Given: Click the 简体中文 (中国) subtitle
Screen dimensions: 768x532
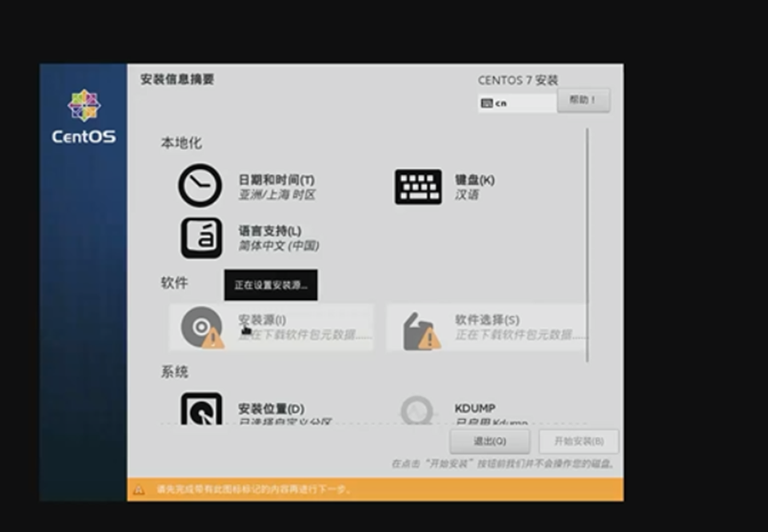Looking at the screenshot, I should [279, 245].
